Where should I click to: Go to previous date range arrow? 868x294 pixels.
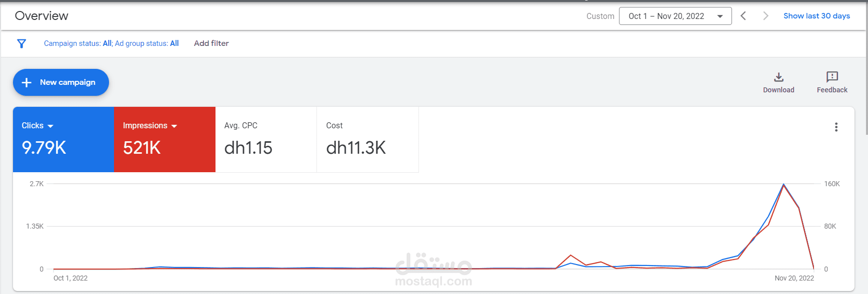coord(743,16)
